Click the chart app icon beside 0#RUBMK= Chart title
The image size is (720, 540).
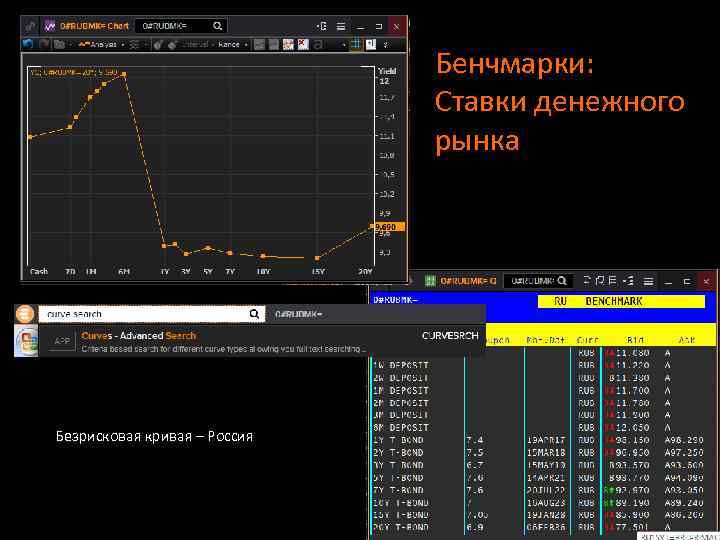point(49,26)
